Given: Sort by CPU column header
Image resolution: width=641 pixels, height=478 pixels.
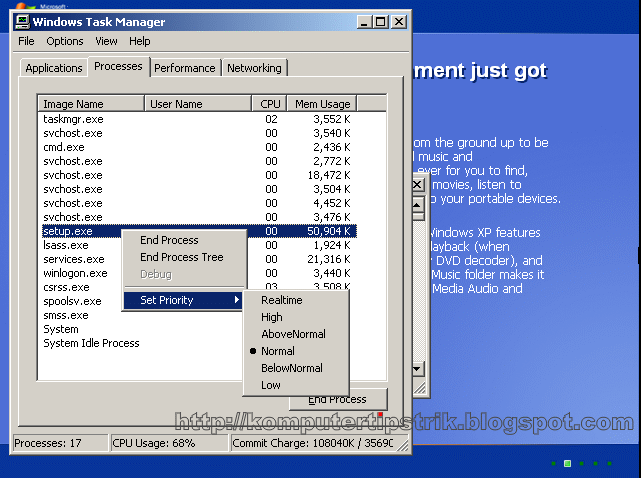Looking at the screenshot, I should point(269,104).
